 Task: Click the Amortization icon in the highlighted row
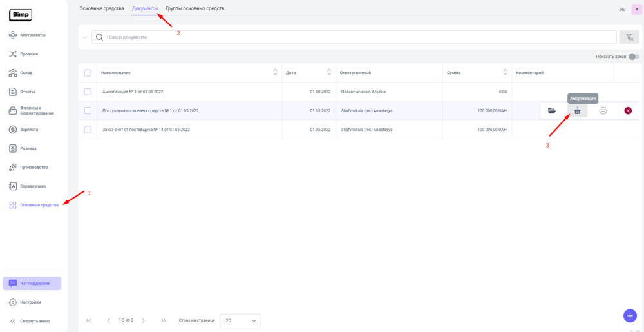click(577, 111)
